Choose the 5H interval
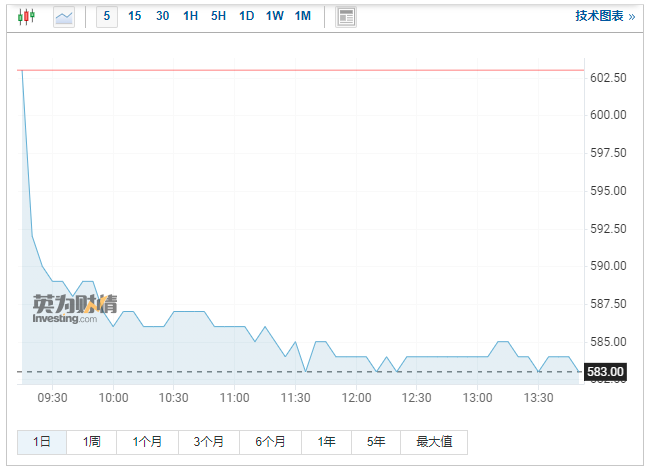The height and width of the screenshot is (466, 647). [218, 16]
